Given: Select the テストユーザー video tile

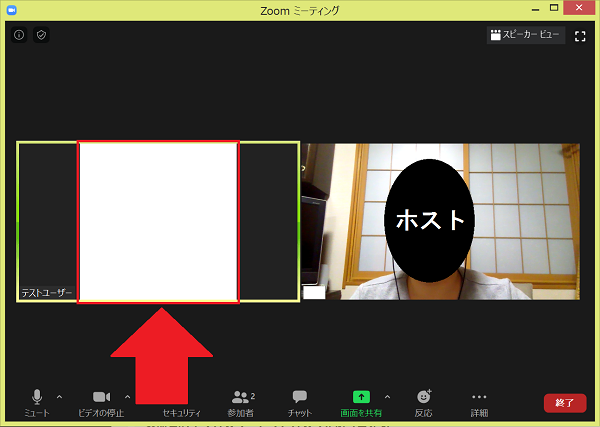Looking at the screenshot, I should (x=158, y=222).
